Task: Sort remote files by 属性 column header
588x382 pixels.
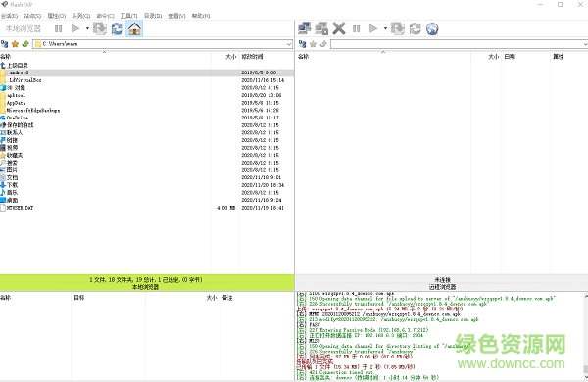Action: coord(568,57)
